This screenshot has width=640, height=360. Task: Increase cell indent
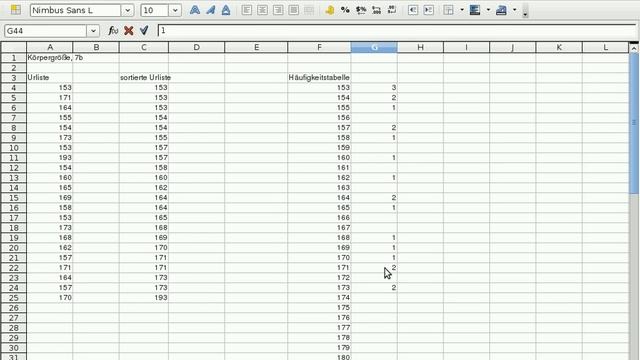(429, 10)
